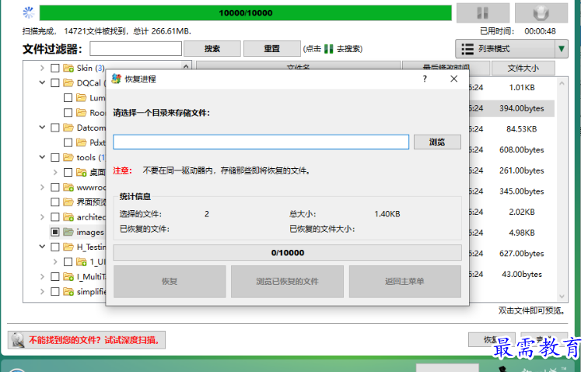Click the file filter input field
The height and width of the screenshot is (372, 588).
coord(136,49)
